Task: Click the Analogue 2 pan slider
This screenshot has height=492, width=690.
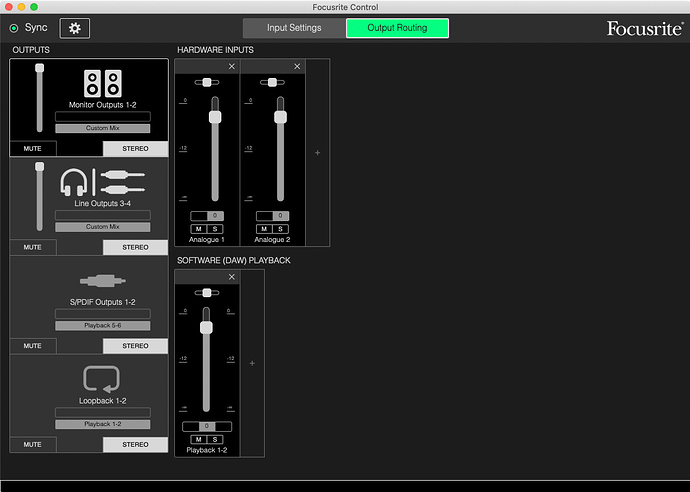Action: tap(272, 82)
